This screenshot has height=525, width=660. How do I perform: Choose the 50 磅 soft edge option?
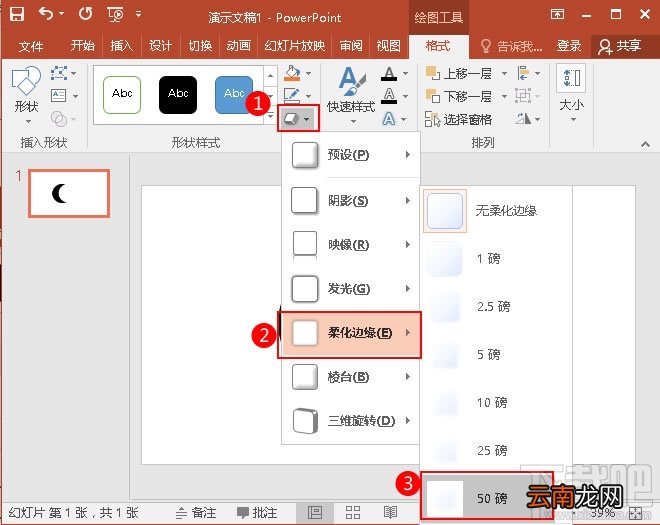click(486, 496)
